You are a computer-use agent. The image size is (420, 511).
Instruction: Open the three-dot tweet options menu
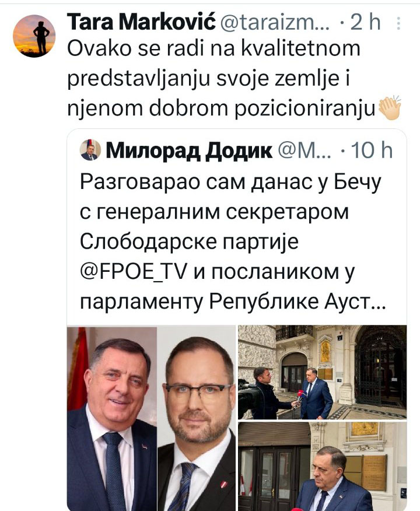[x=398, y=23]
